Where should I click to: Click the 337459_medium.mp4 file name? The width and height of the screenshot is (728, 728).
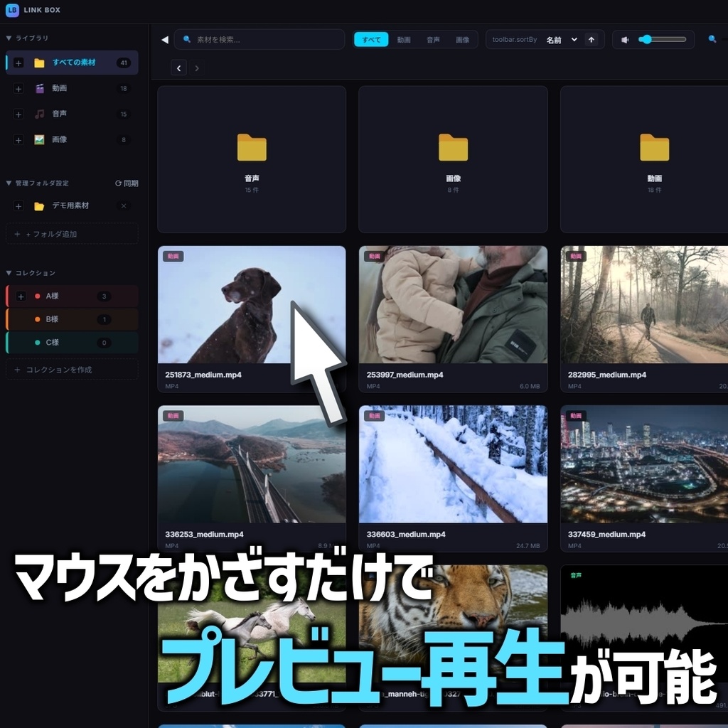point(606,535)
